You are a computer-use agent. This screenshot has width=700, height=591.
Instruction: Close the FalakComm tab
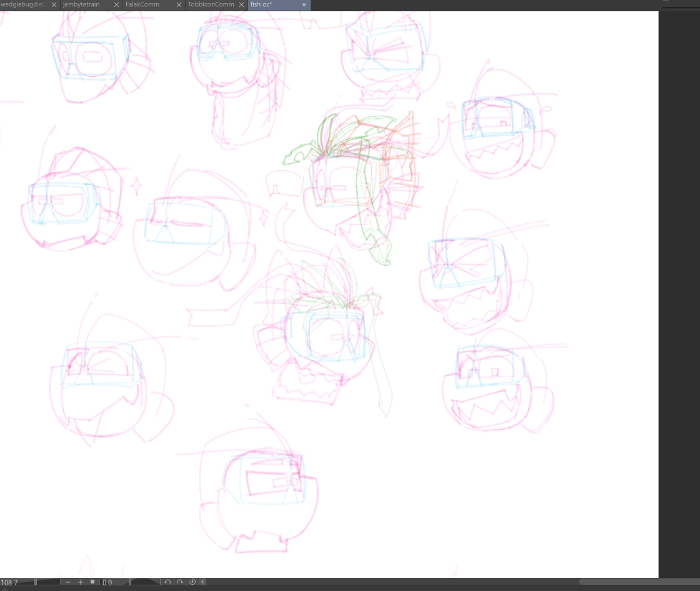coord(179,5)
